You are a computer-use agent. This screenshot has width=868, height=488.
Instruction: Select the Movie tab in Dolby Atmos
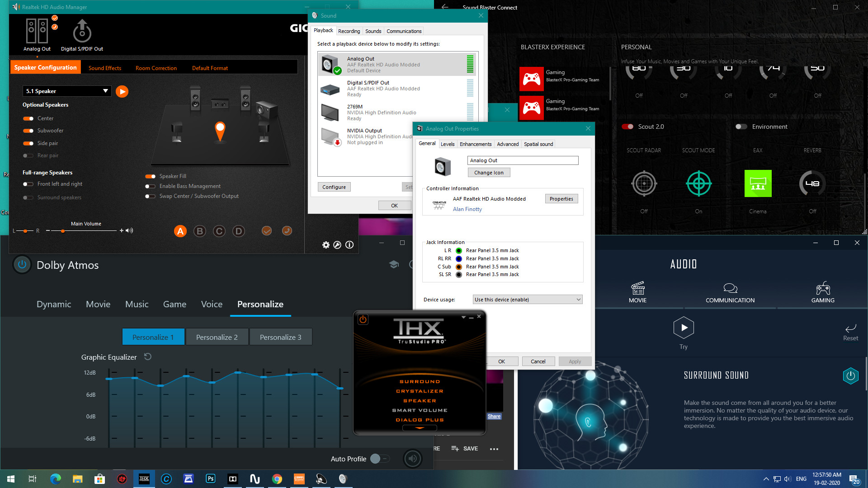click(x=98, y=304)
